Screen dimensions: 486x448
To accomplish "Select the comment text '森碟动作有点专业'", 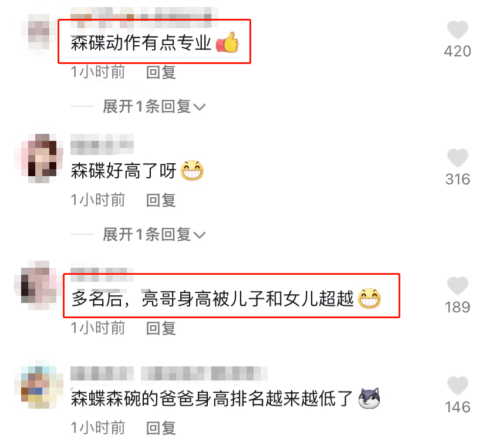I will pyautogui.click(x=141, y=43).
